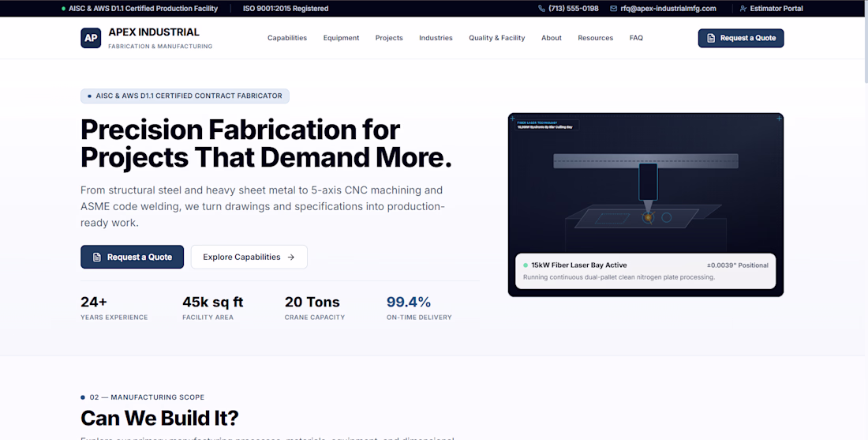Image resolution: width=868 pixels, height=440 pixels.
Task: Click the Estimator Portal user icon
Action: [743, 9]
